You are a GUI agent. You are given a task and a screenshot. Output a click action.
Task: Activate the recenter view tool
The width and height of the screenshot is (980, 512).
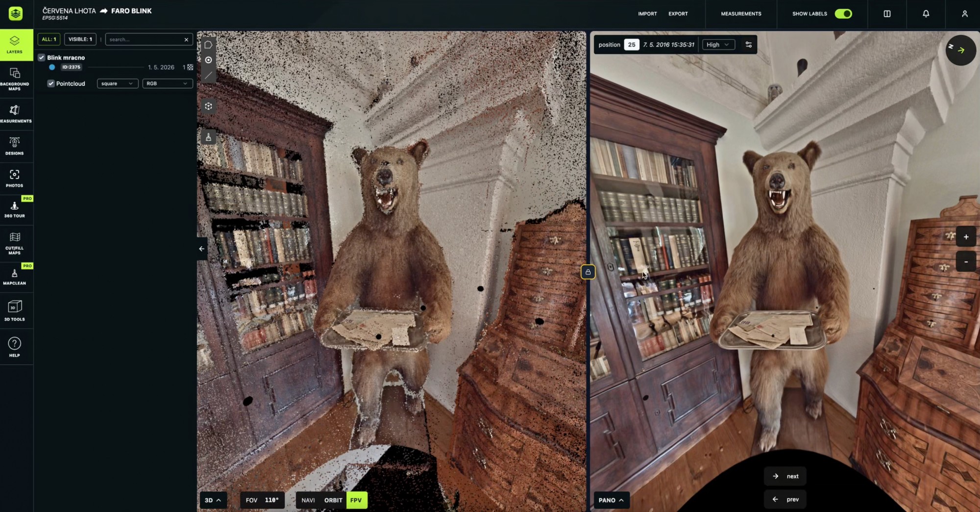point(208,106)
